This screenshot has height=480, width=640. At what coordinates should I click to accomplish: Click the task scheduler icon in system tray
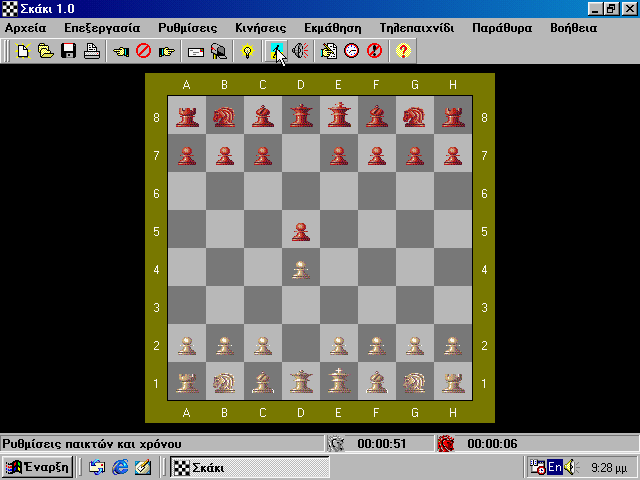click(x=538, y=467)
